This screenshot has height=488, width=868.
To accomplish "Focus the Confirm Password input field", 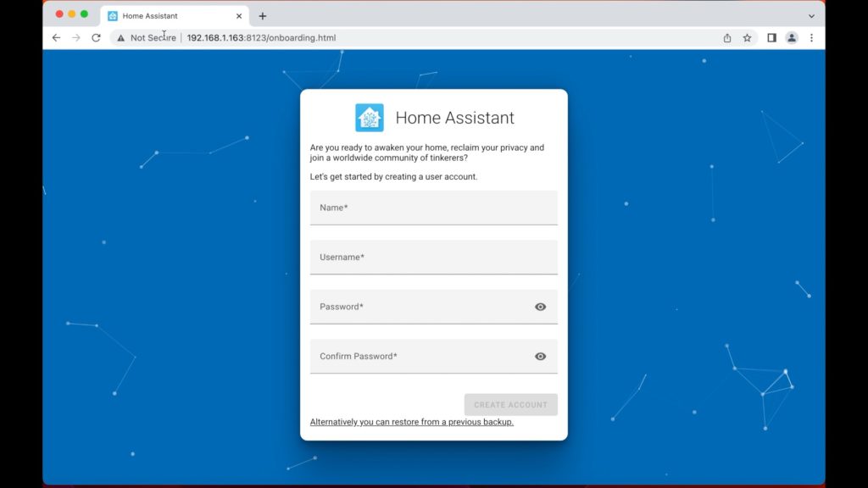I will (433, 357).
